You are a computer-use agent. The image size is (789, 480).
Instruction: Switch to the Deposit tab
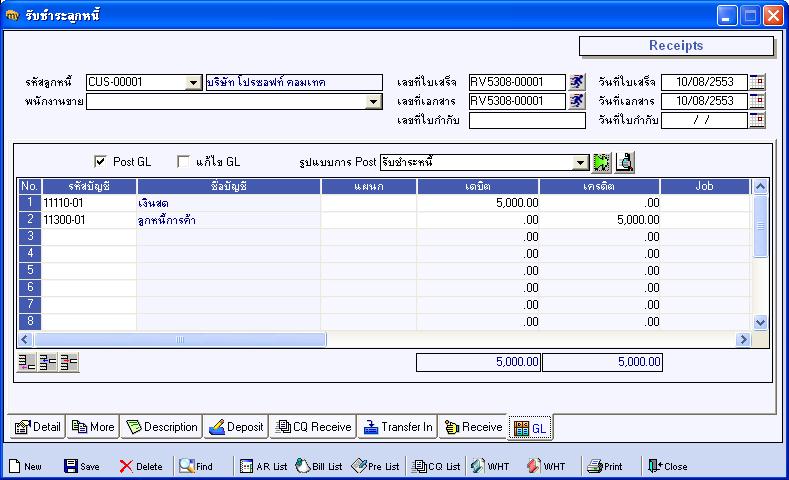(236, 427)
